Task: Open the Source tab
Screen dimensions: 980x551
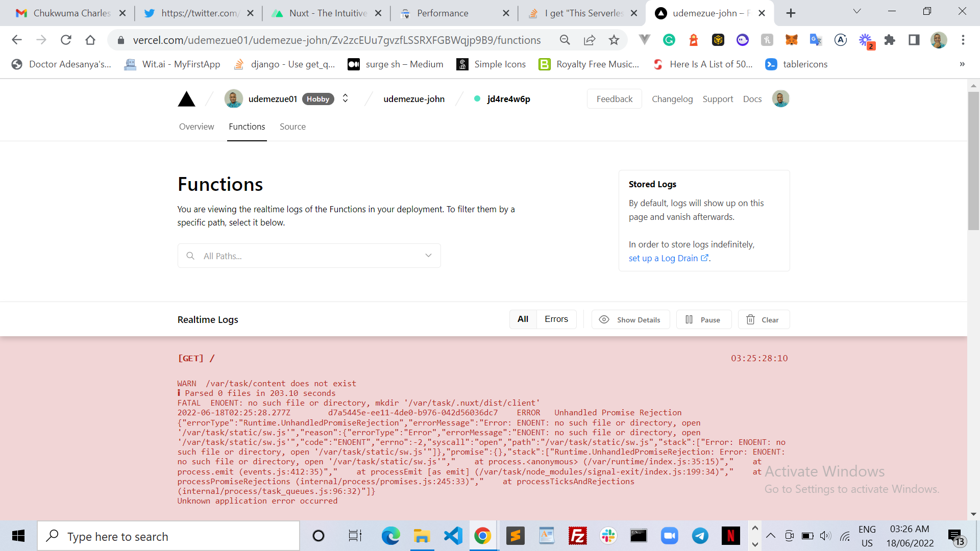Action: (292, 127)
